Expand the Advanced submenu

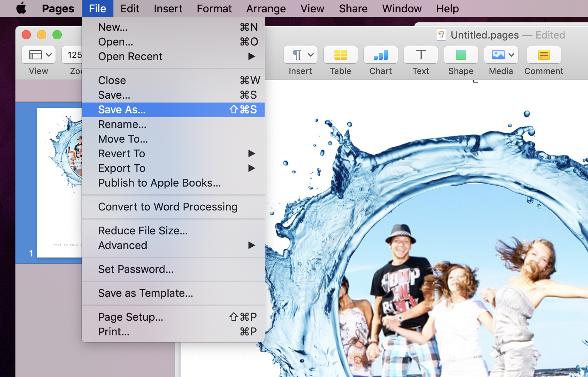(173, 245)
